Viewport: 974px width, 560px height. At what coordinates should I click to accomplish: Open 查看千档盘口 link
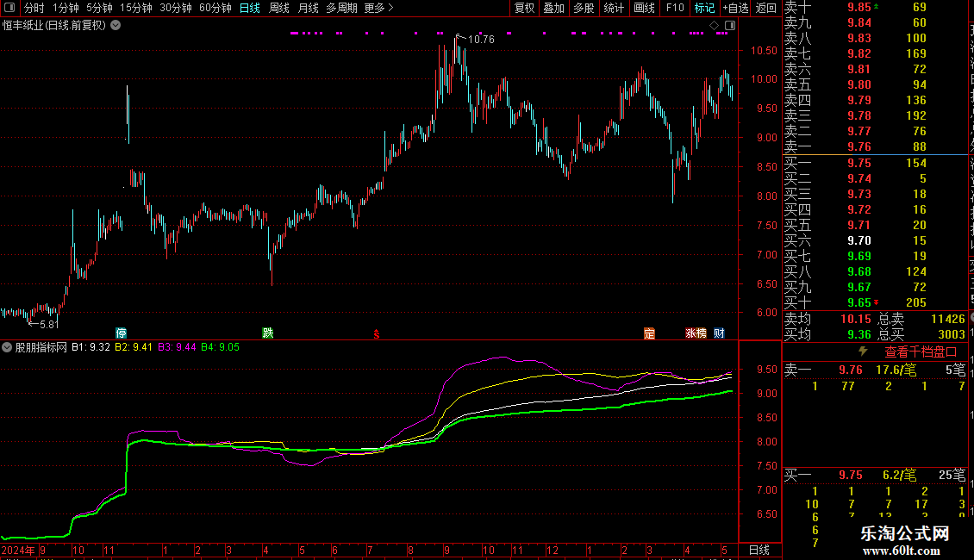click(x=921, y=352)
